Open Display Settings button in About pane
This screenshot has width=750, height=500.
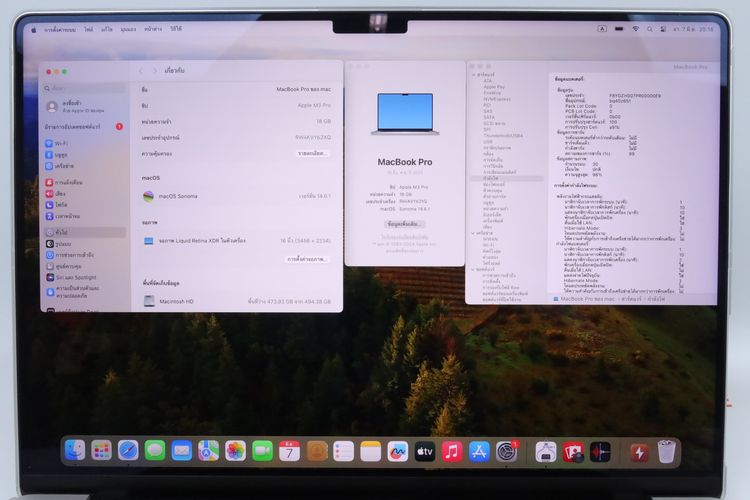[307, 259]
